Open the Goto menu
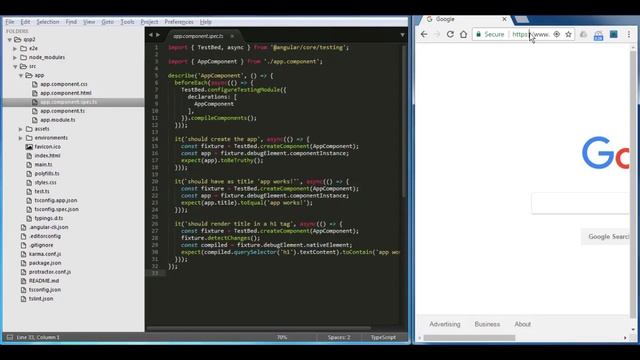 pos(108,22)
